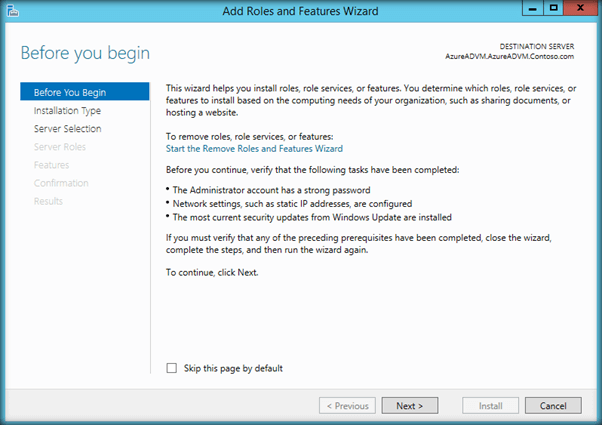Go to the Installation Type step
602x425 pixels.
coord(67,111)
